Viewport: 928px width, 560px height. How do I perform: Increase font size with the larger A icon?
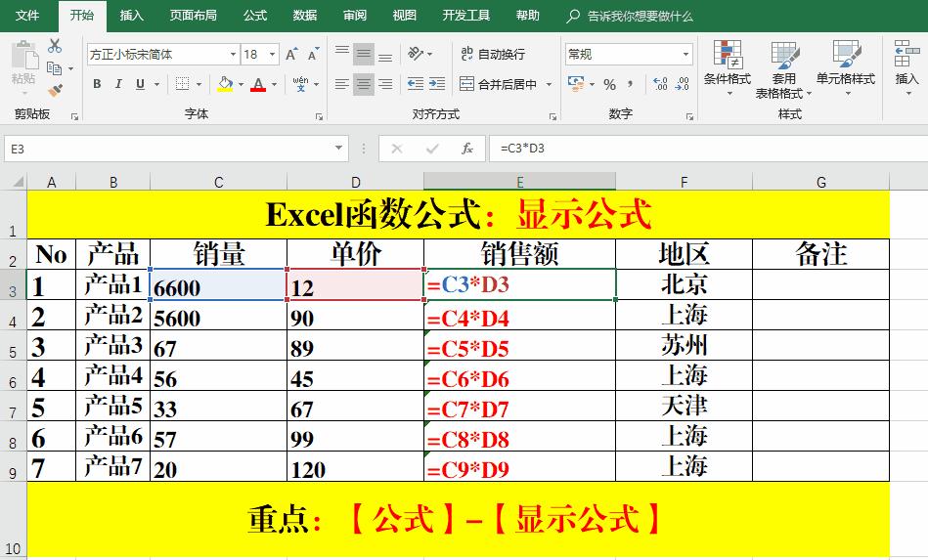click(291, 55)
